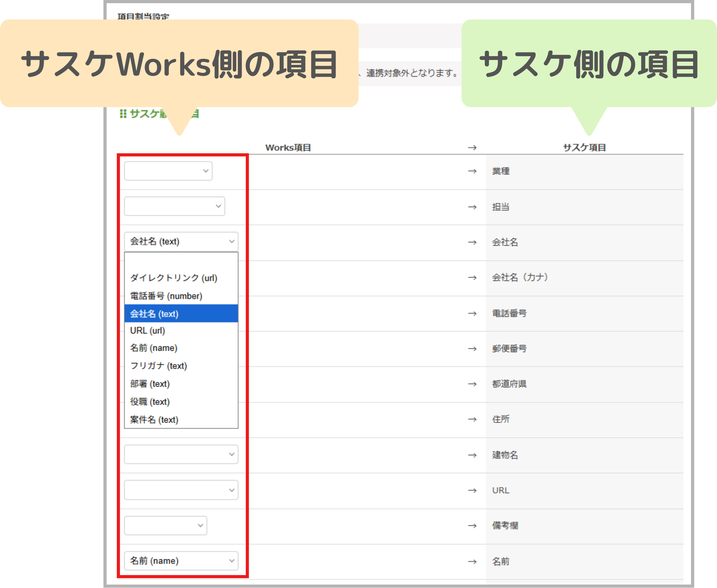The height and width of the screenshot is (588, 717).
Task: Select the blank option in the open list
Action: 181,261
